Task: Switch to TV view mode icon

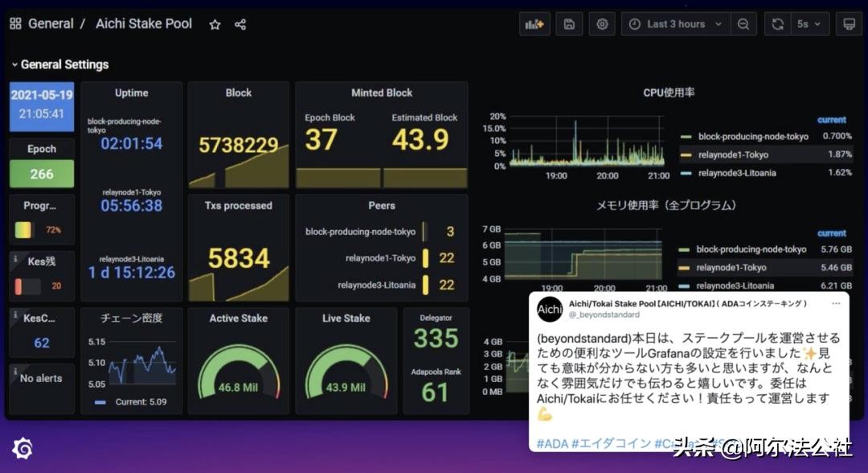Action: click(848, 24)
